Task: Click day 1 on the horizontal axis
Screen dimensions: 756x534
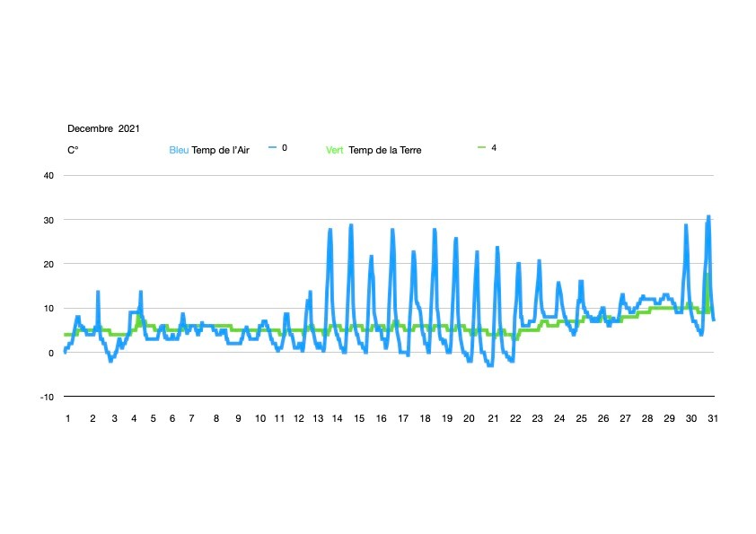Action: pos(66,418)
